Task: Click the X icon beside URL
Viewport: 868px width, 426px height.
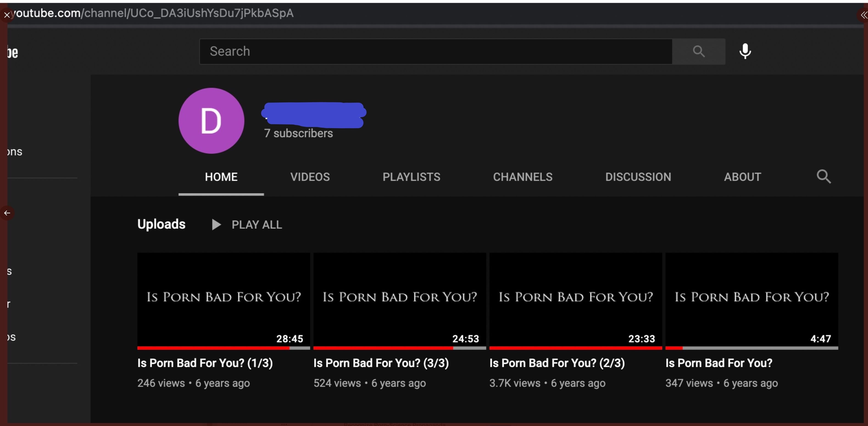Action: 7,15
